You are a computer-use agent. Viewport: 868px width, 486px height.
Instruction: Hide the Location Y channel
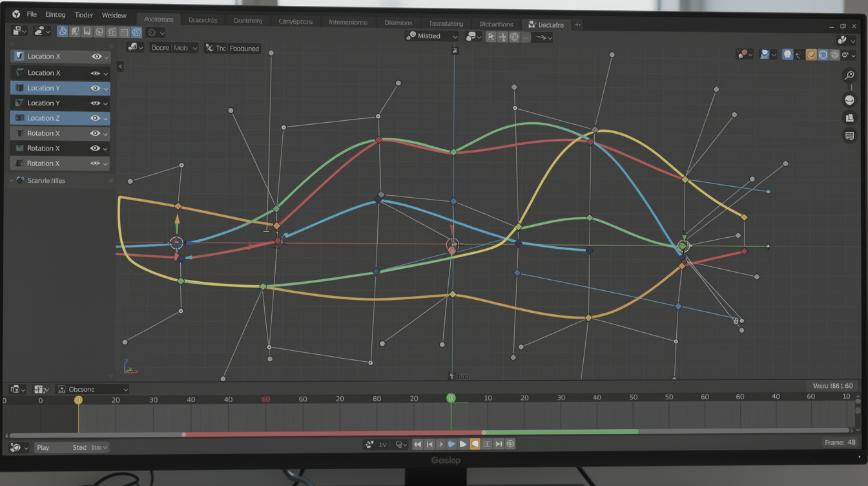[x=96, y=88]
